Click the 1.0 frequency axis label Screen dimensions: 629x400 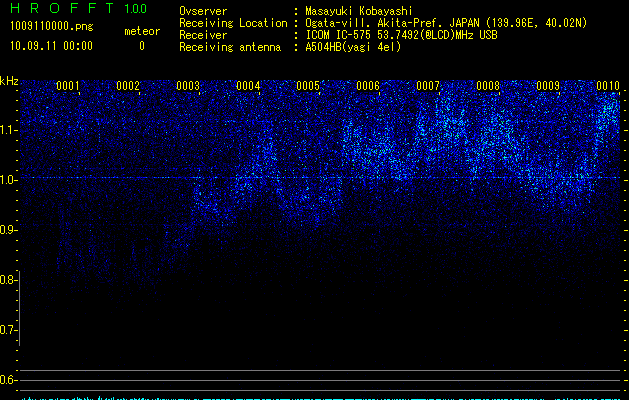[7, 180]
